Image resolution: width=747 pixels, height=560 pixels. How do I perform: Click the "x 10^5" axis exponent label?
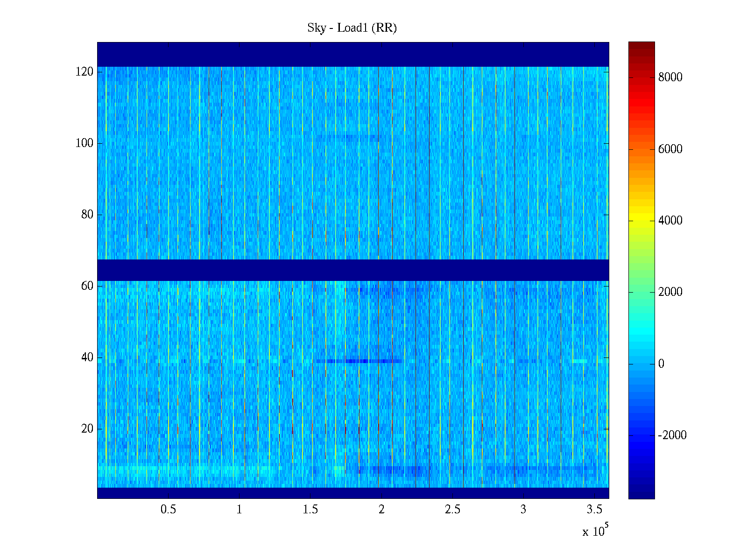pyautogui.click(x=595, y=531)
